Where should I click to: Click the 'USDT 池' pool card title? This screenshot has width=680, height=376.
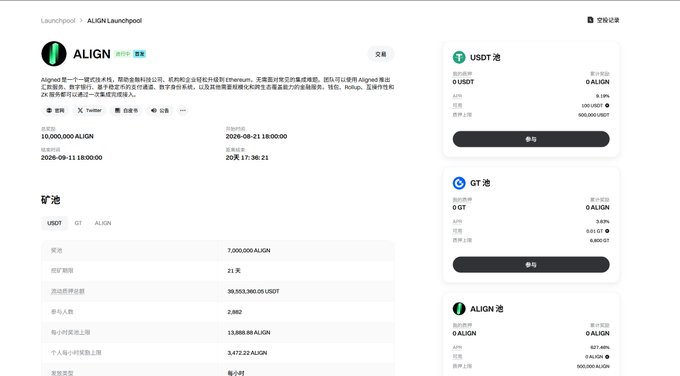[x=485, y=57]
